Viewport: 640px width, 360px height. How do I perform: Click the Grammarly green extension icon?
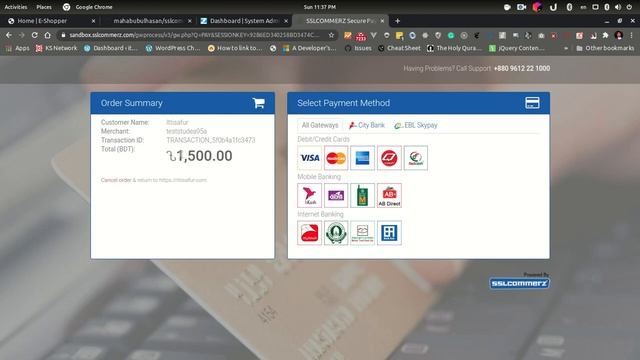point(451,36)
